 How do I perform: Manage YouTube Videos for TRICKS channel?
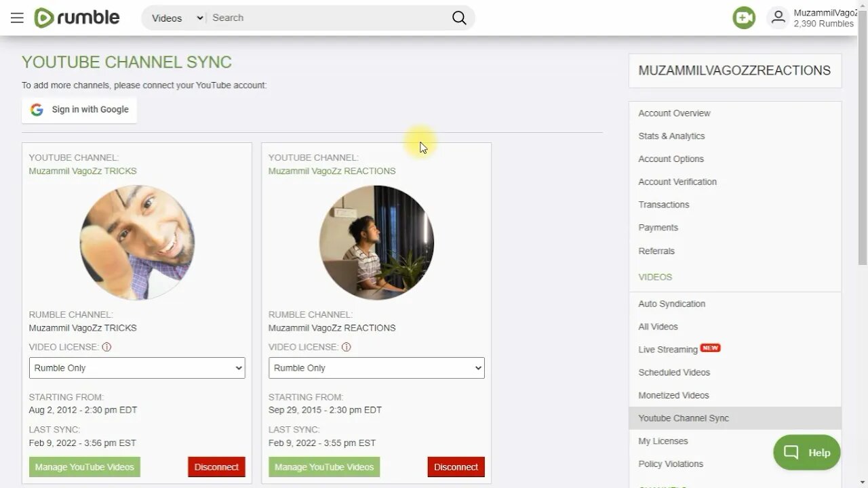84,467
